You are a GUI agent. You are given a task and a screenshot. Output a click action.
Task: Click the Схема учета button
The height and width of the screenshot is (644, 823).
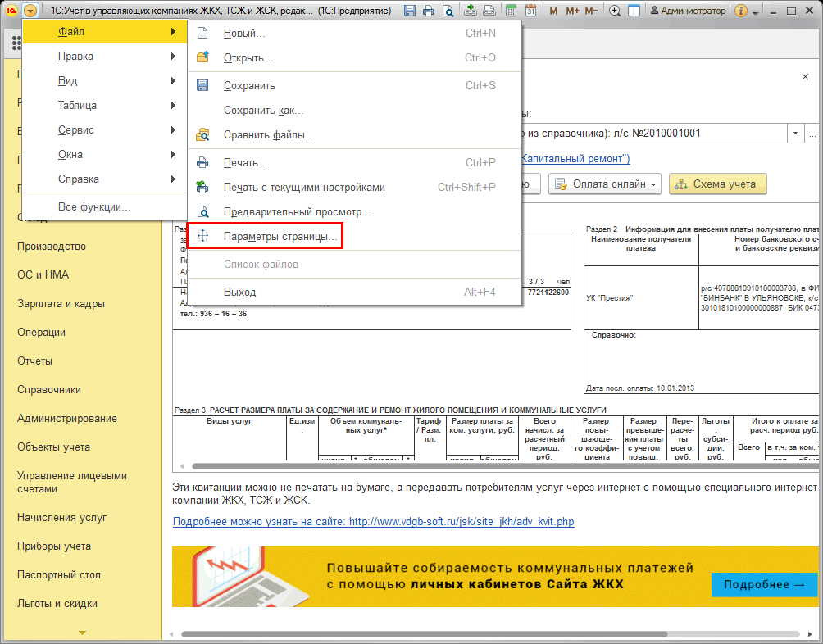(717, 184)
